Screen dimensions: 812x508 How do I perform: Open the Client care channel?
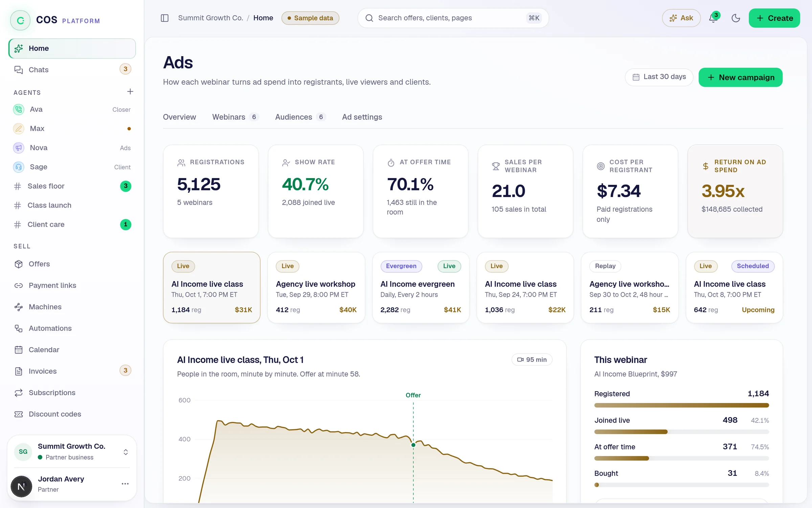pos(72,225)
